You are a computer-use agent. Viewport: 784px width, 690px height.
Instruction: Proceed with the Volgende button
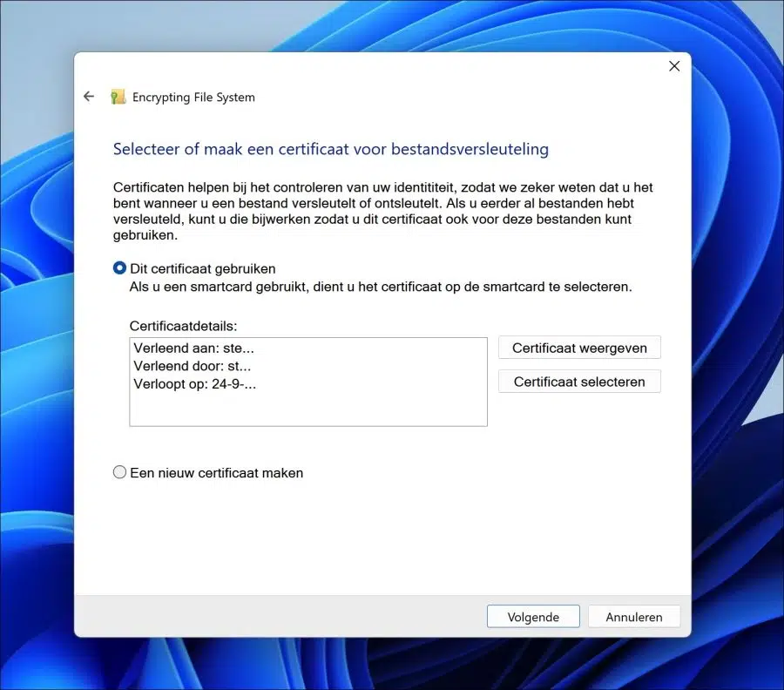pyautogui.click(x=533, y=617)
